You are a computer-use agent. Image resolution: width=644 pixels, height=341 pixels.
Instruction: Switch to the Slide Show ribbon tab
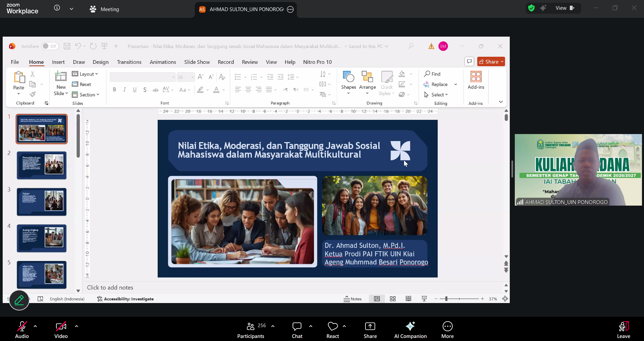[197, 62]
